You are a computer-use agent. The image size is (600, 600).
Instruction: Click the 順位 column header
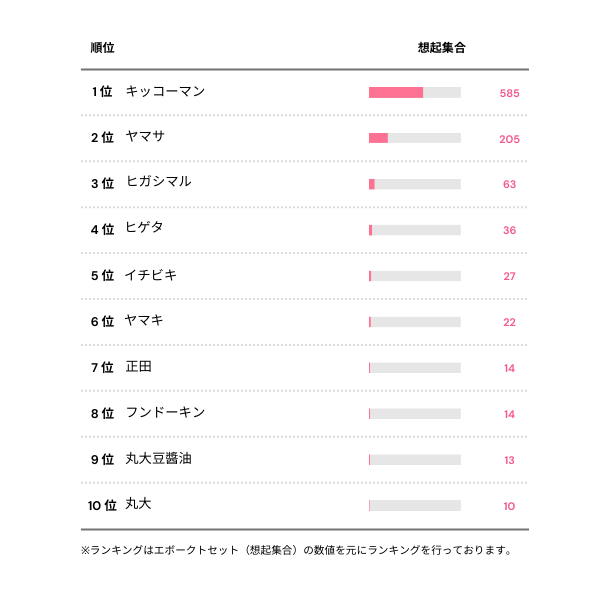(x=101, y=47)
